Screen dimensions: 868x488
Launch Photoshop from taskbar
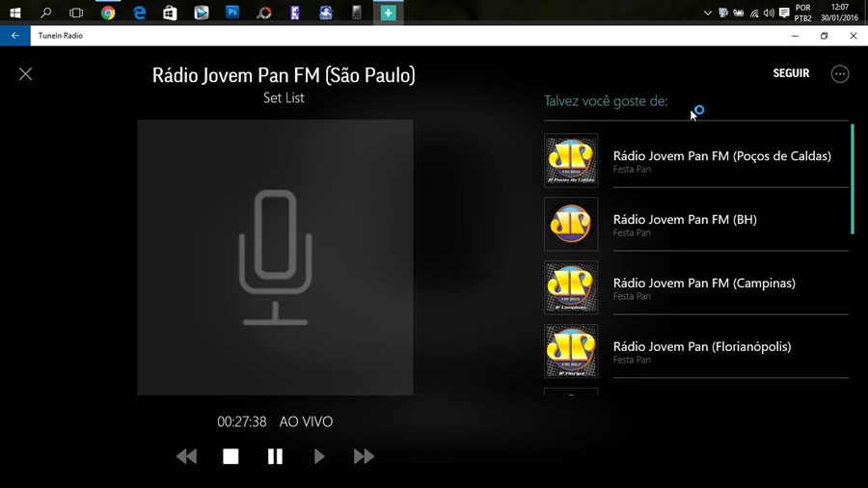(232, 13)
